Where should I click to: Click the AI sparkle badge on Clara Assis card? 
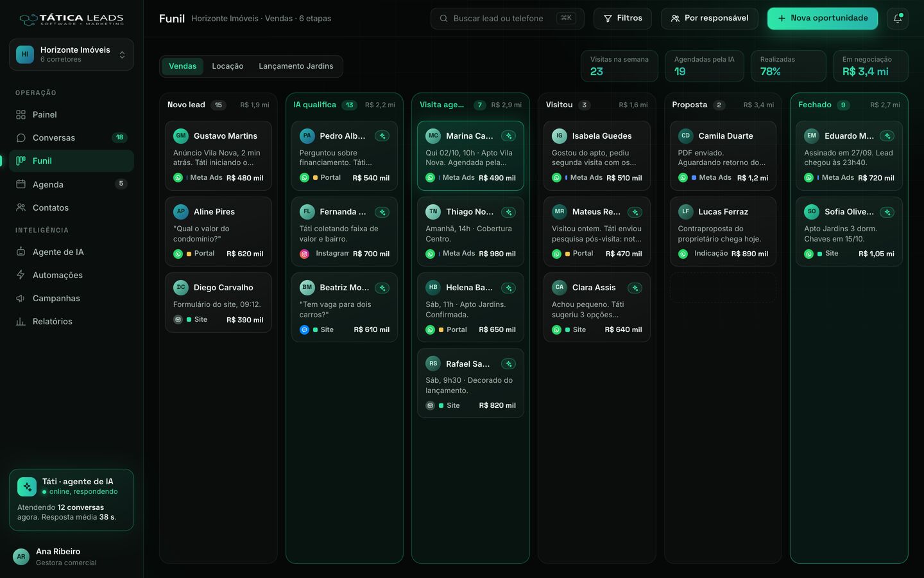pyautogui.click(x=635, y=288)
